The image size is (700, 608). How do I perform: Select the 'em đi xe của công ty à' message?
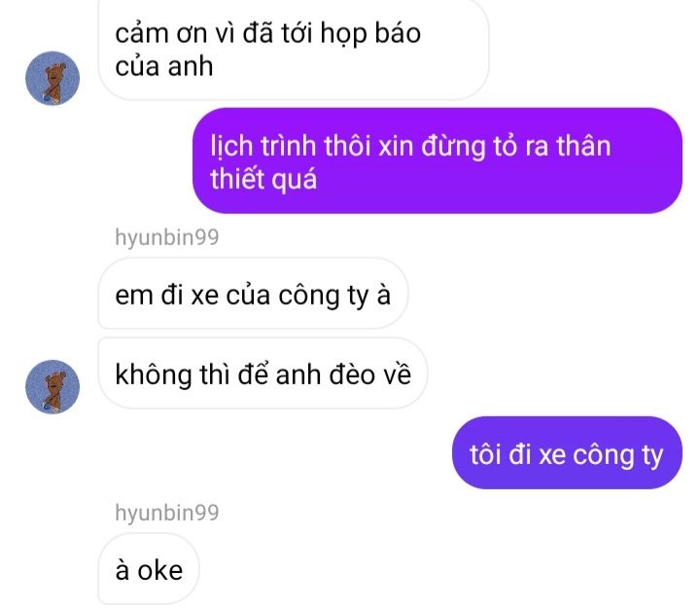(x=253, y=295)
